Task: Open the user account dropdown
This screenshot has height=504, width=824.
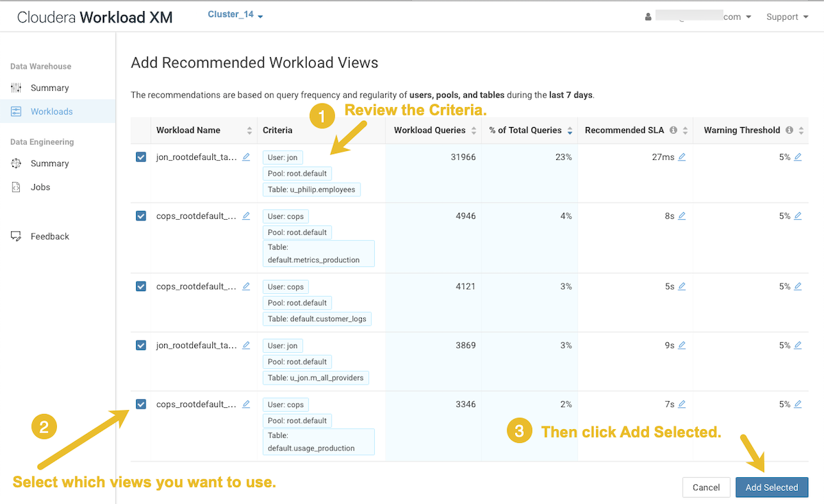Action: 699,17
